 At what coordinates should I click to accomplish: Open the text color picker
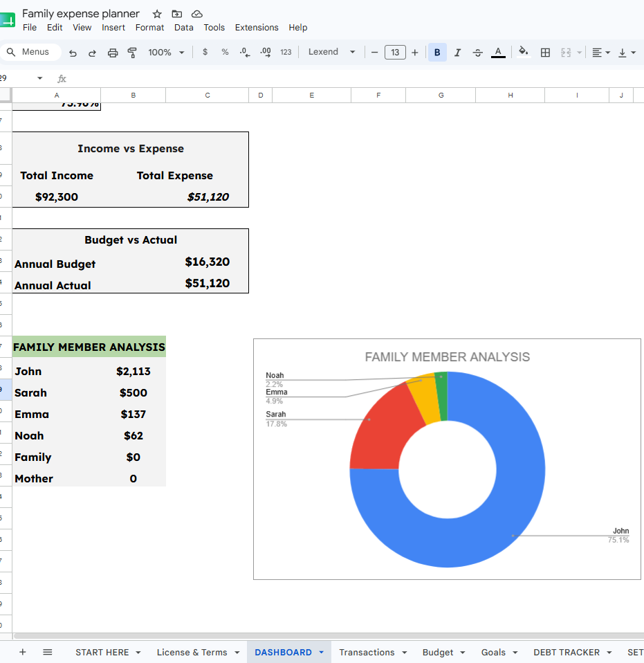pos(498,53)
